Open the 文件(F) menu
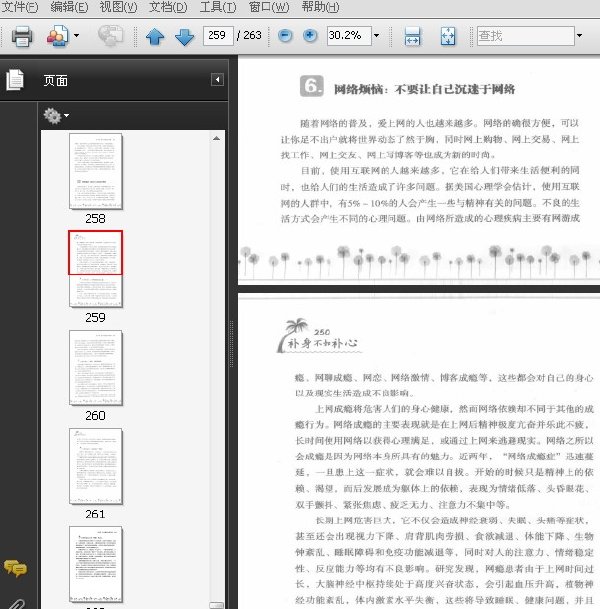The height and width of the screenshot is (609, 600). (19, 7)
